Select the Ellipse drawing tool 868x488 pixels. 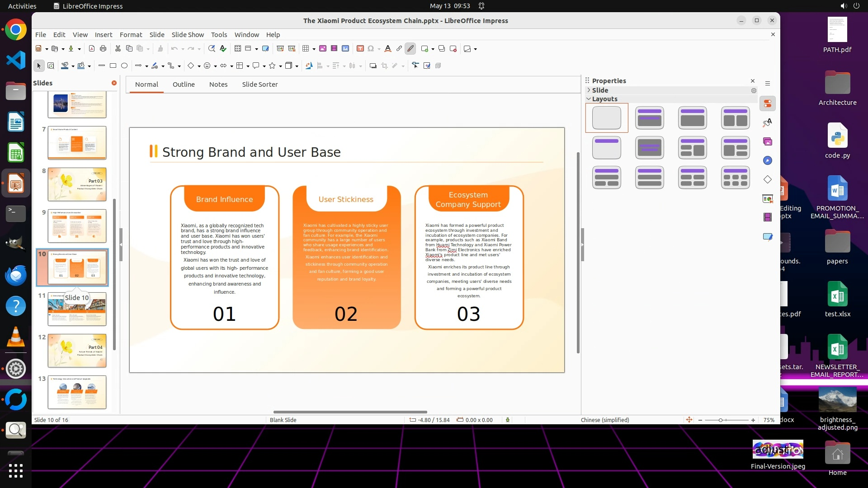coord(124,66)
